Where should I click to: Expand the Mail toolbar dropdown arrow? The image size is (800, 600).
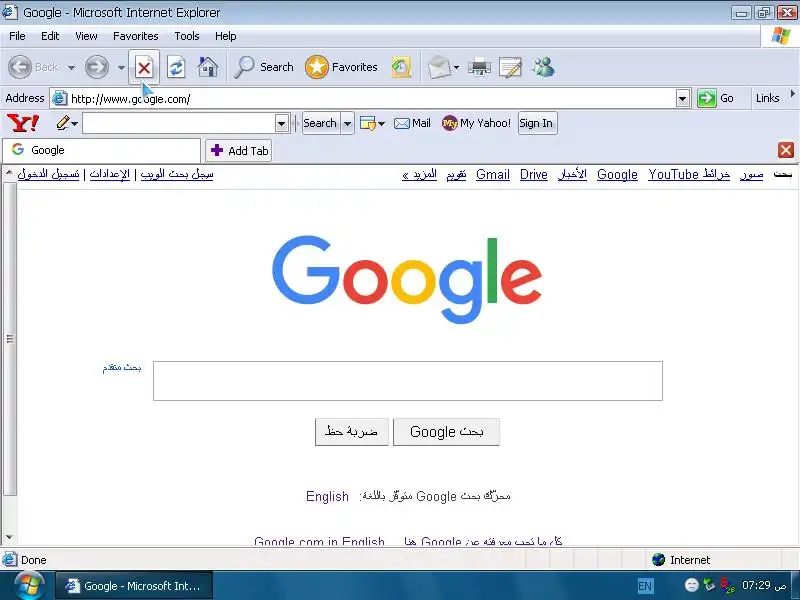pyautogui.click(x=456, y=67)
